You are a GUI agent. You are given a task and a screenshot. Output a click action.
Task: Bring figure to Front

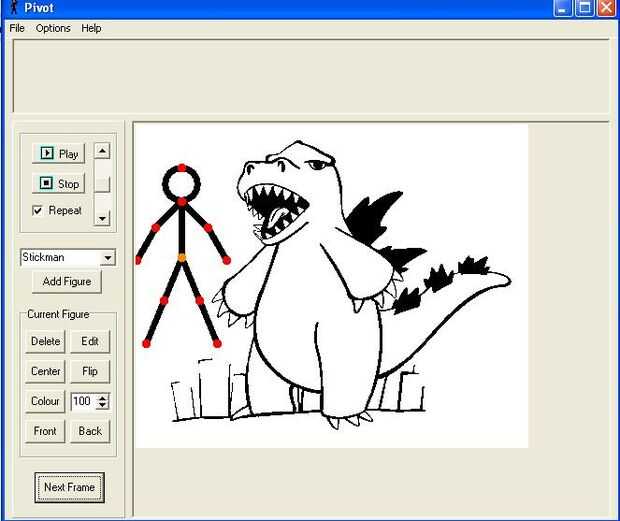[x=45, y=431]
